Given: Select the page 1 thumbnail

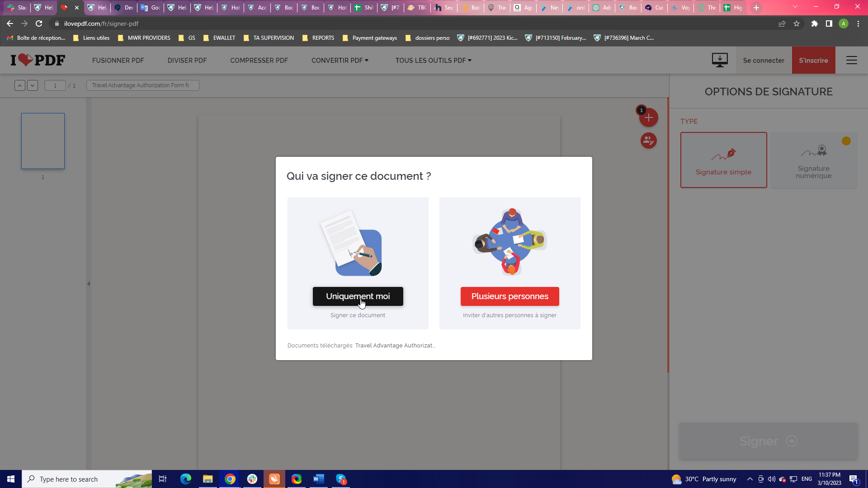Looking at the screenshot, I should tap(43, 141).
